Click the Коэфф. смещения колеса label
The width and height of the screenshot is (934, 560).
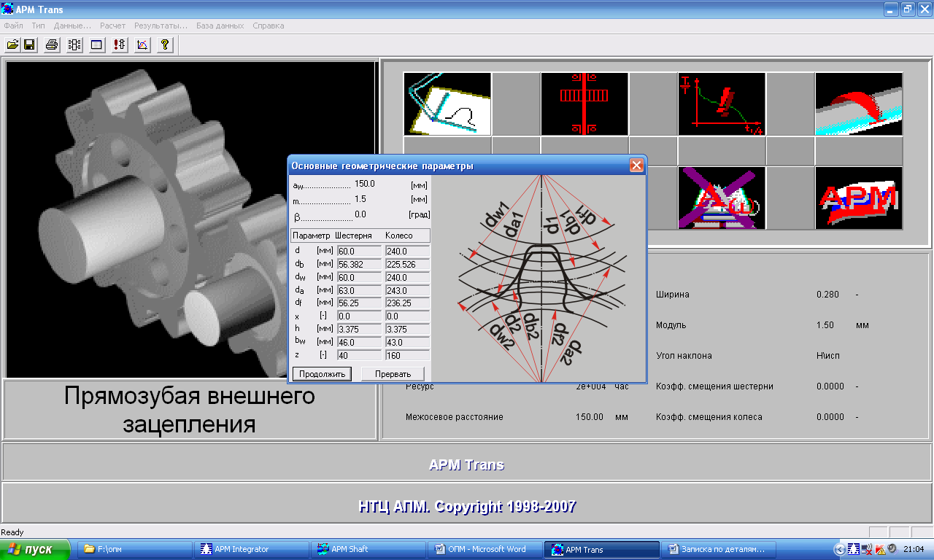709,417
